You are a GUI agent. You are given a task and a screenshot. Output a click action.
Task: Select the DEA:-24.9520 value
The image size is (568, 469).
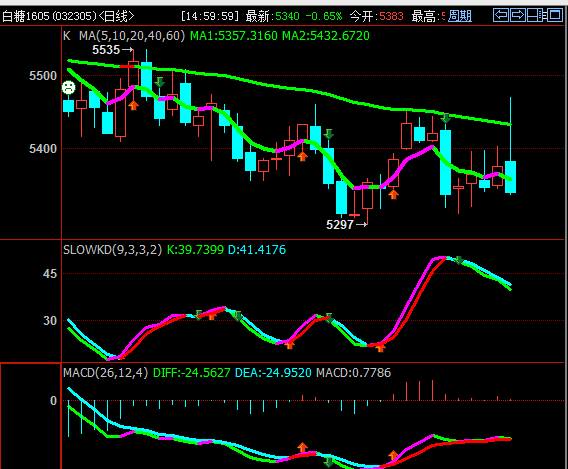(x=273, y=373)
